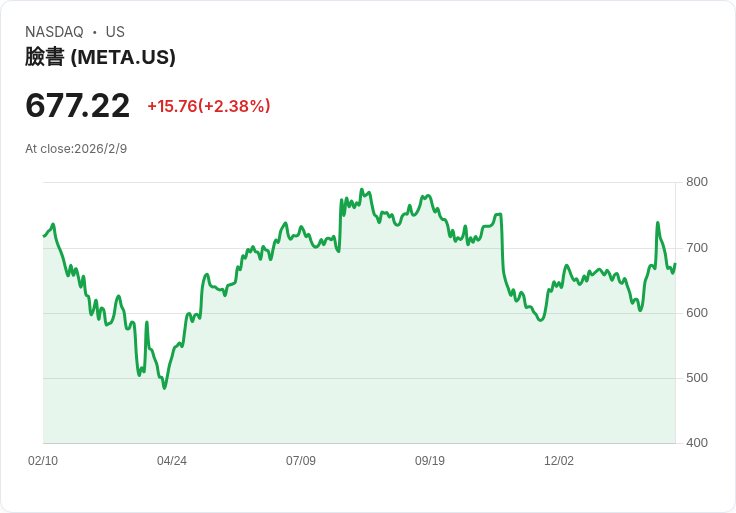Click the sharp price spike near right end
This screenshot has width=736, height=513.
(x=657, y=223)
